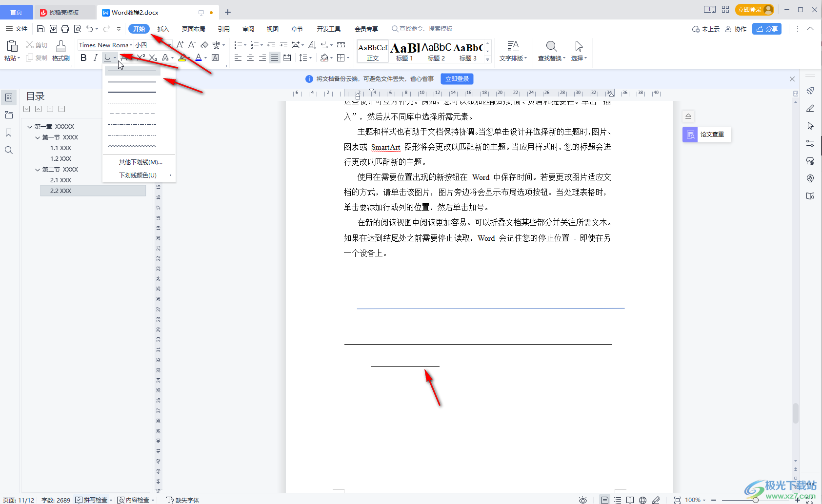Switch to the 审阅 tab
Image resolution: width=822 pixels, height=504 pixels.
coord(248,29)
